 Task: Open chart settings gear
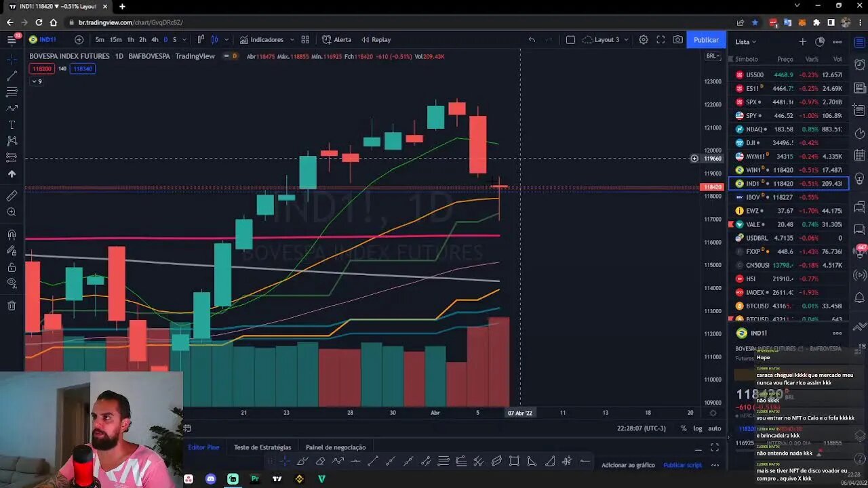(x=644, y=39)
